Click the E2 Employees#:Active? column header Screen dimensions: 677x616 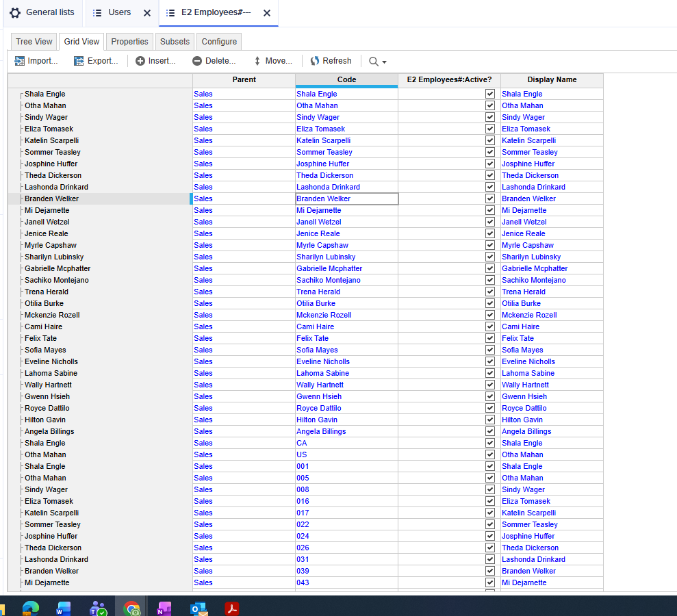(x=449, y=80)
